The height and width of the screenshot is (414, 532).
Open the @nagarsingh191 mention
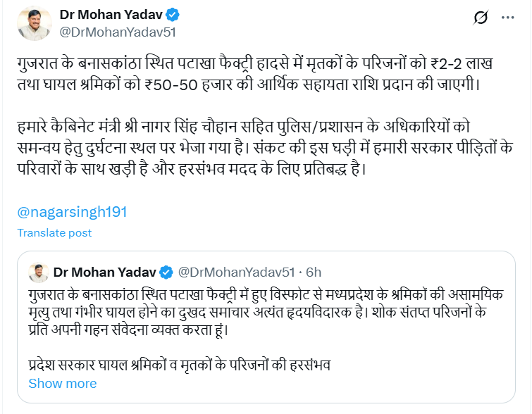[72, 212]
